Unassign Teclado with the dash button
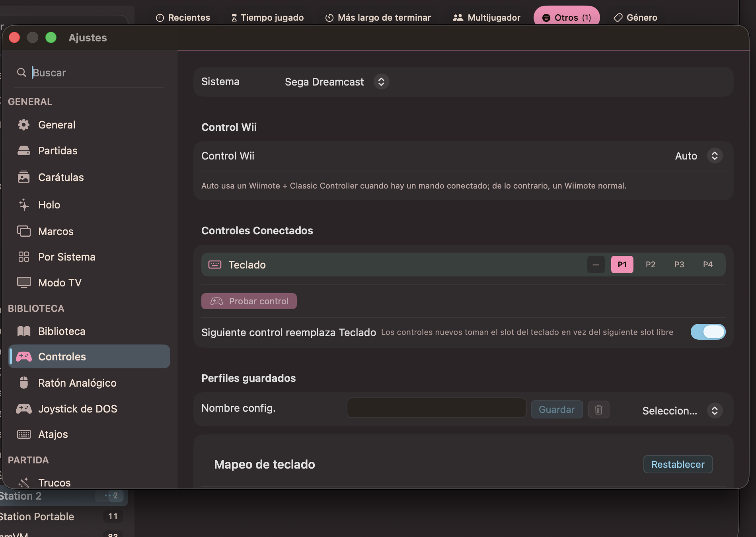The width and height of the screenshot is (756, 537). [596, 265]
